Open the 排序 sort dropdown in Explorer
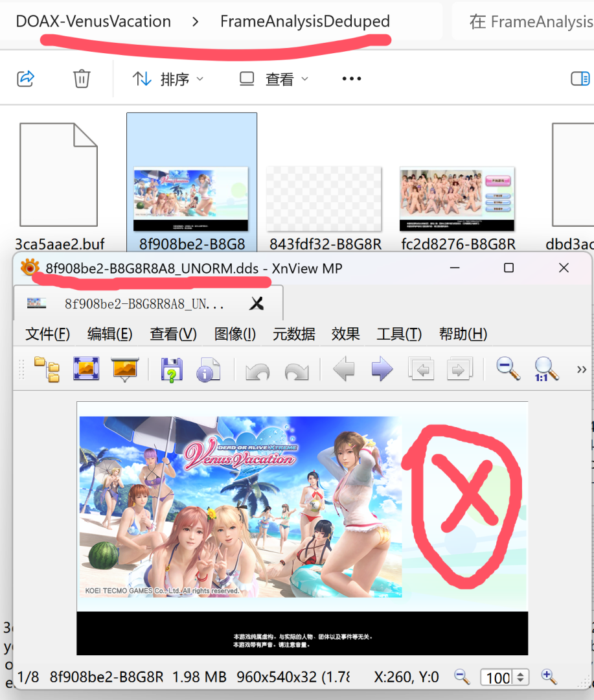 168,80
